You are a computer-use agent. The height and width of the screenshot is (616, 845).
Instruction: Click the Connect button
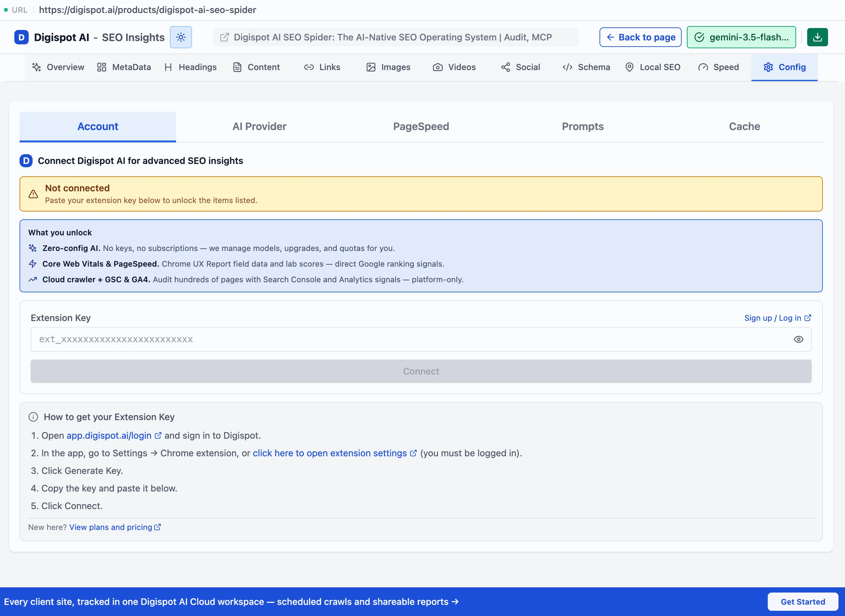(x=421, y=371)
